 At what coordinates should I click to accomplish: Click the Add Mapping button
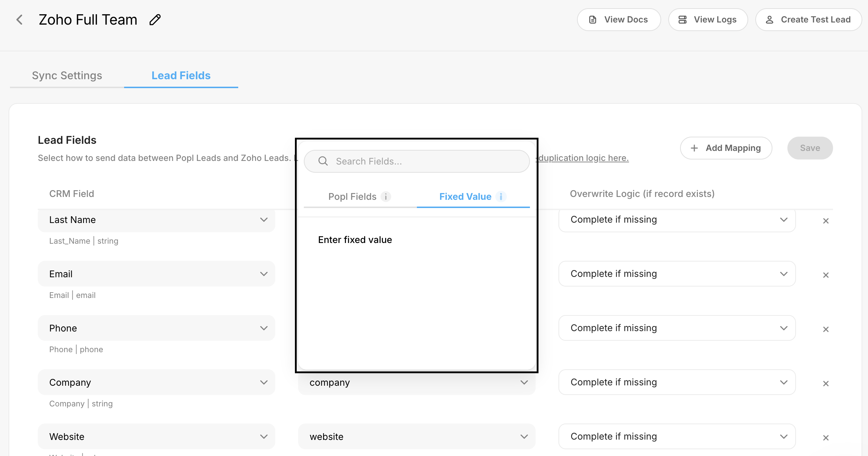(726, 148)
